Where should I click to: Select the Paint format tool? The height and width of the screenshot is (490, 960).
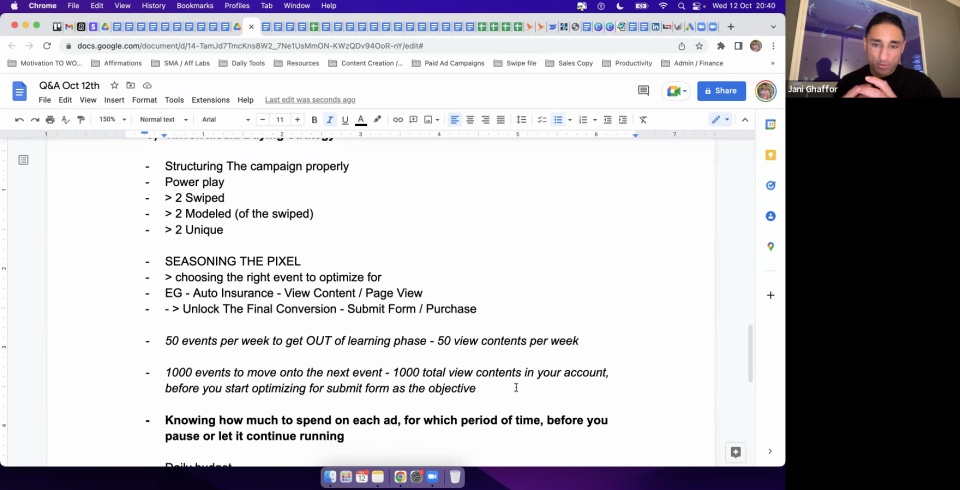[x=81, y=119]
